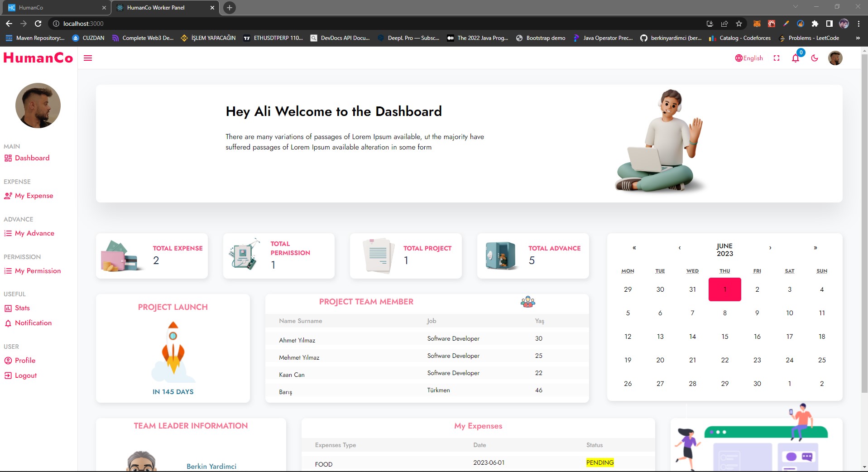
Task: Jump to next month in the calendar
Action: pos(770,248)
